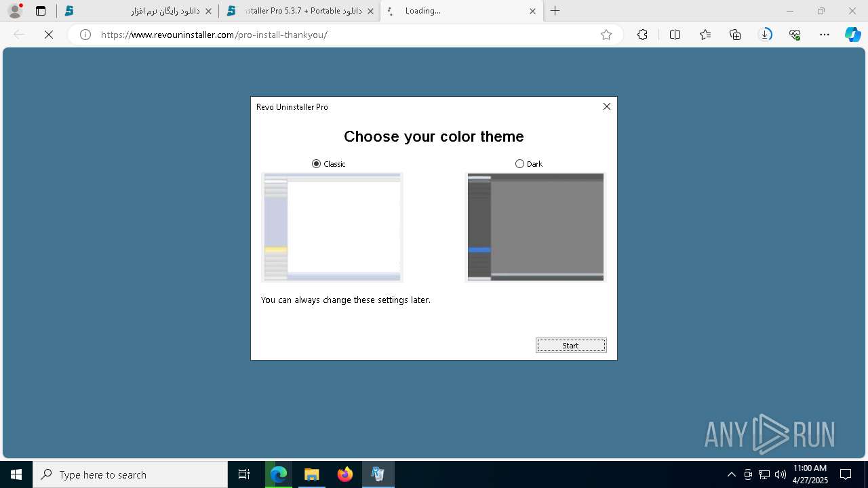
Task: Click the Classic theme preview thumbnail
Action: 332,227
